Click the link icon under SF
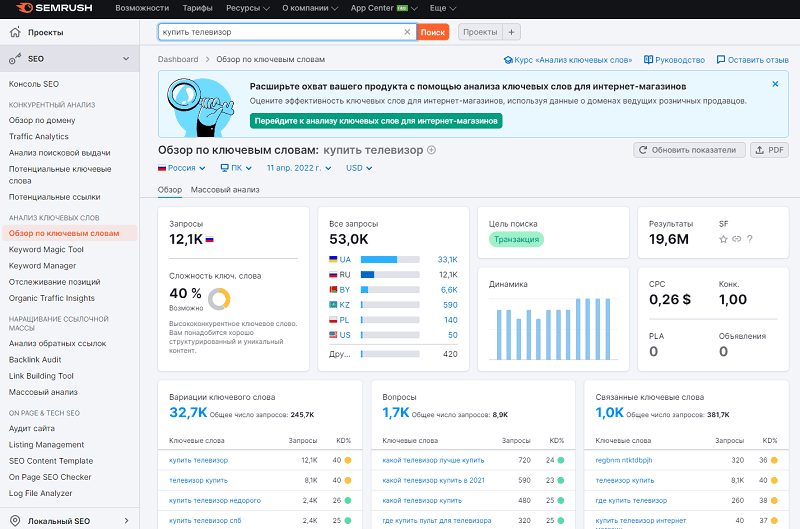Viewport: 800px width, 529px height. pos(736,239)
